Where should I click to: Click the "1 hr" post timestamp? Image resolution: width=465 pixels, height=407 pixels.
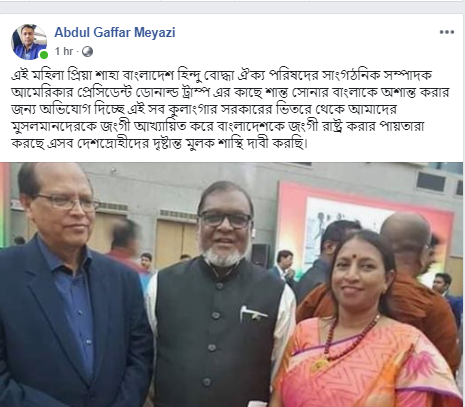pyautogui.click(x=64, y=51)
